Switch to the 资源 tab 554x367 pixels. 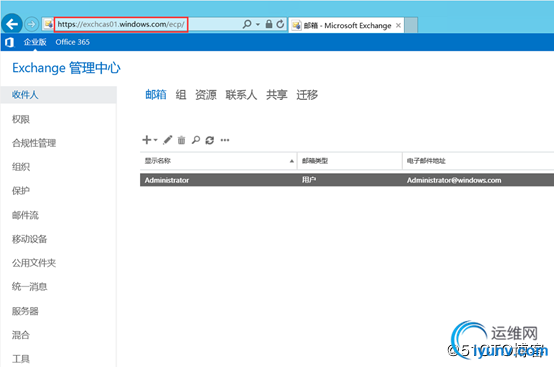(206, 95)
